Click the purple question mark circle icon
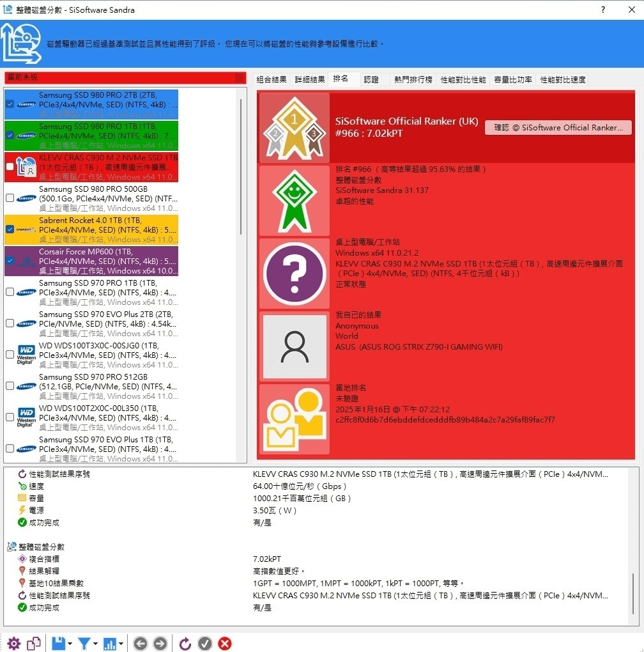644x652 pixels. (x=294, y=274)
